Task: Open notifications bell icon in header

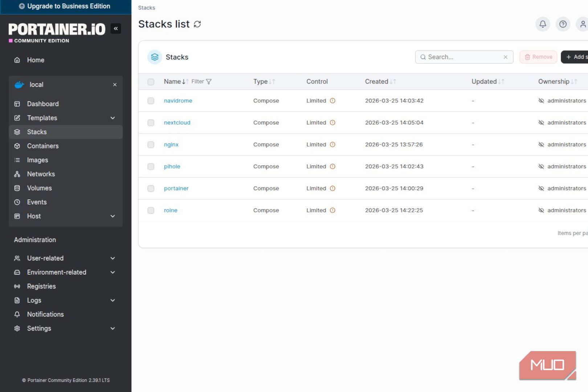Action: [543, 24]
